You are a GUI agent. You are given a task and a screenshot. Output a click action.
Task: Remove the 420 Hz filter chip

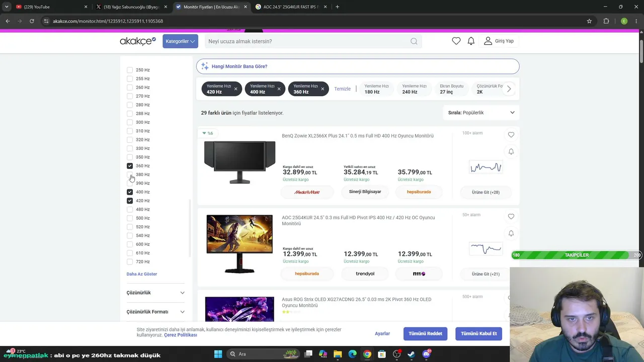tap(235, 89)
